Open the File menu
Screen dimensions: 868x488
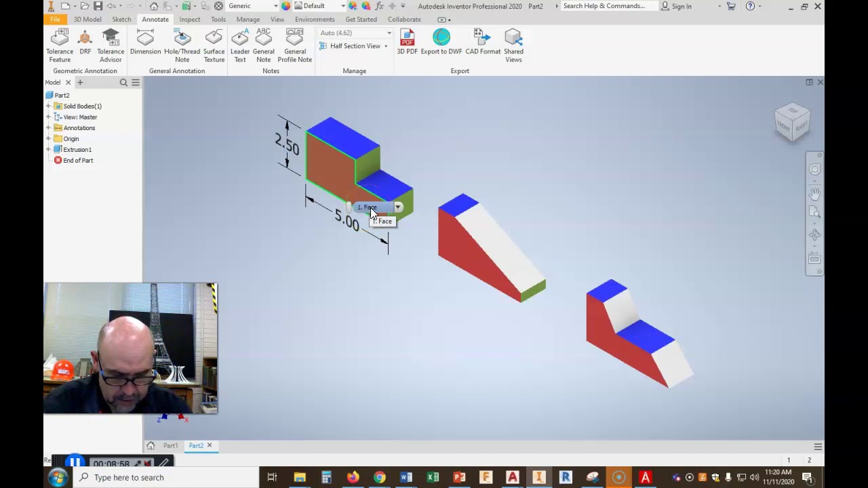click(55, 20)
